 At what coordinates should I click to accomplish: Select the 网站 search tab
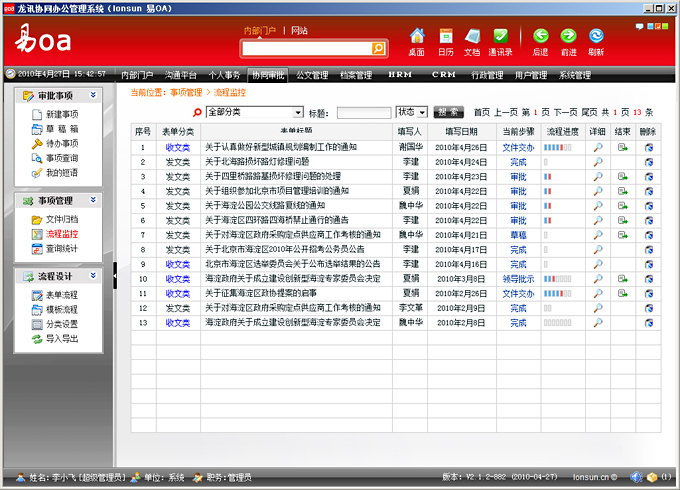[299, 30]
